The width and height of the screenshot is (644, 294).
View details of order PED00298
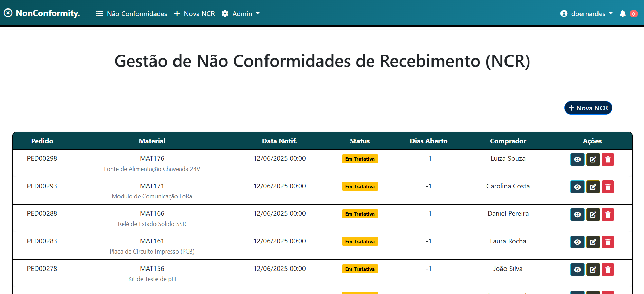(577, 159)
